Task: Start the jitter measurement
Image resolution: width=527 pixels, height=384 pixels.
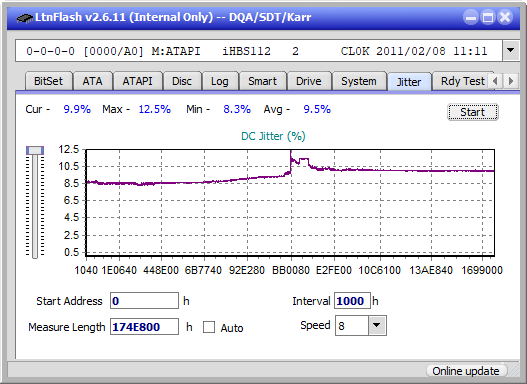Action: point(473,112)
